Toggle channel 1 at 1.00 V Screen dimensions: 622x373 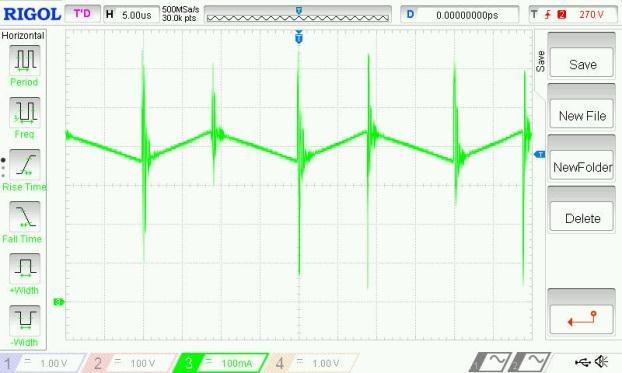pyautogui.click(x=43, y=363)
